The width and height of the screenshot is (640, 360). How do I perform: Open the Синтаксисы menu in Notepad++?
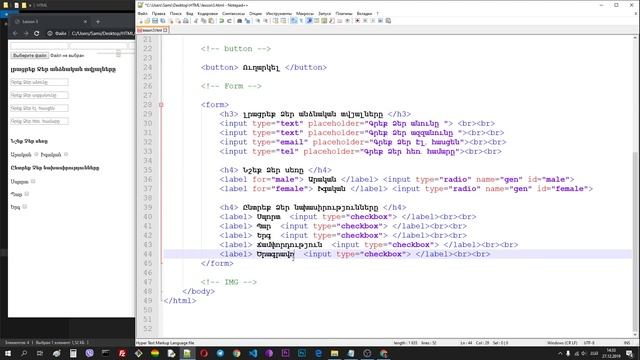[x=233, y=13]
